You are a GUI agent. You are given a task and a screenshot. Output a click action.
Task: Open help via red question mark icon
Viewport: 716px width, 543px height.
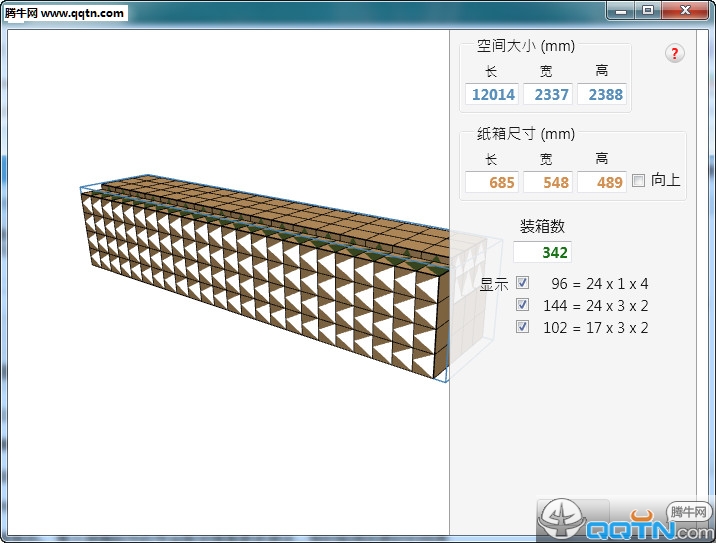(674, 53)
